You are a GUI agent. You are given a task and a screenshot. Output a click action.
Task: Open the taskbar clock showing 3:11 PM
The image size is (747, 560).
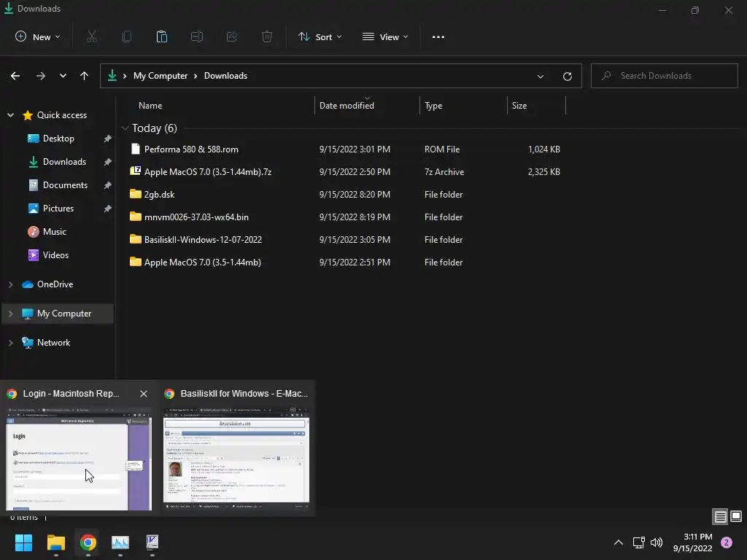[693, 542]
